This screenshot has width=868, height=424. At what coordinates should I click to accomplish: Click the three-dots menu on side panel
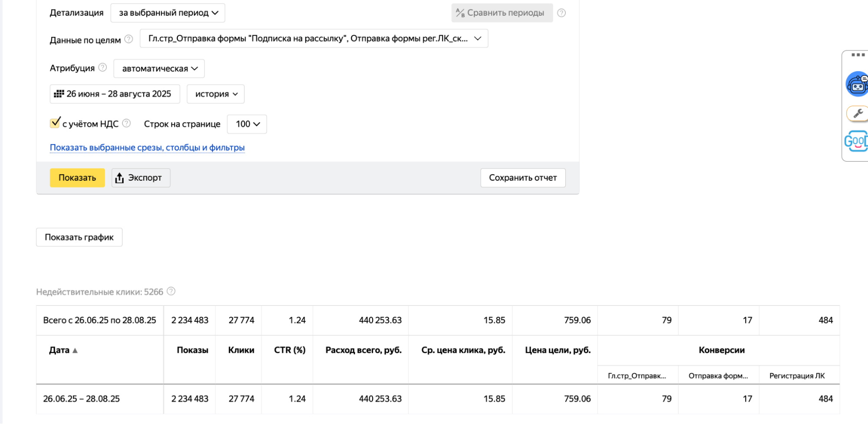pyautogui.click(x=858, y=55)
